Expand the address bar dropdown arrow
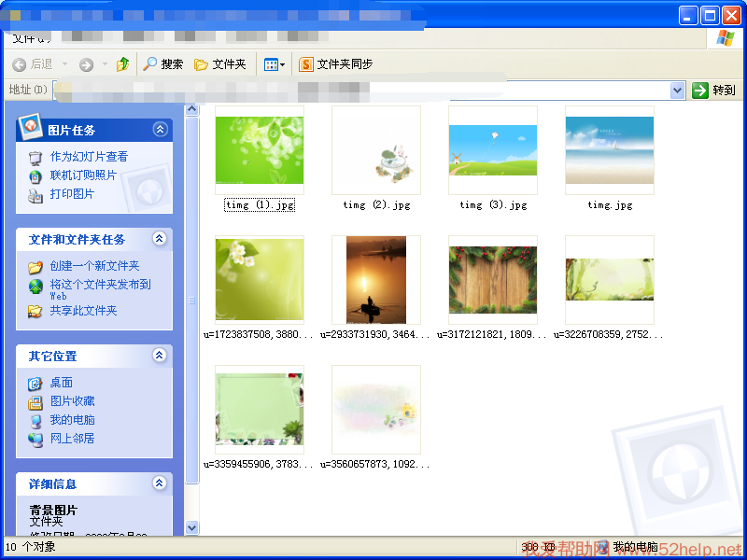The height and width of the screenshot is (560, 747). coord(678,91)
